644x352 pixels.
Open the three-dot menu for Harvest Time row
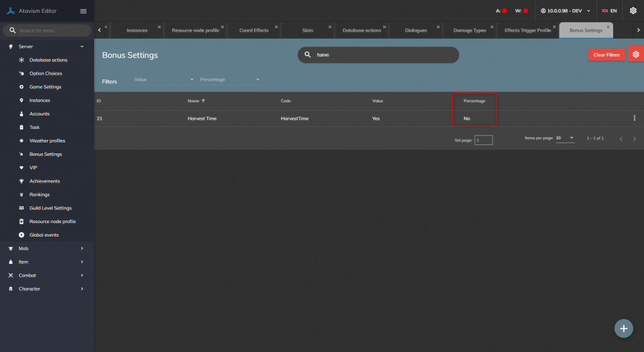click(634, 118)
